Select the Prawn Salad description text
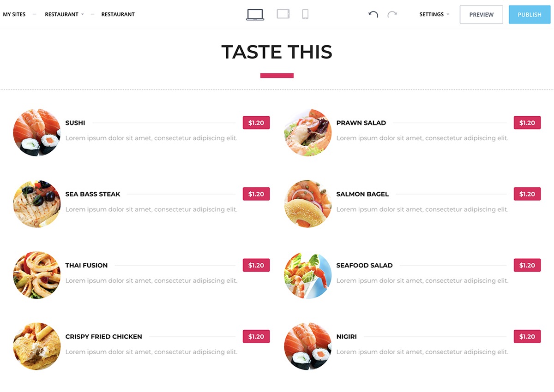 [x=422, y=138]
